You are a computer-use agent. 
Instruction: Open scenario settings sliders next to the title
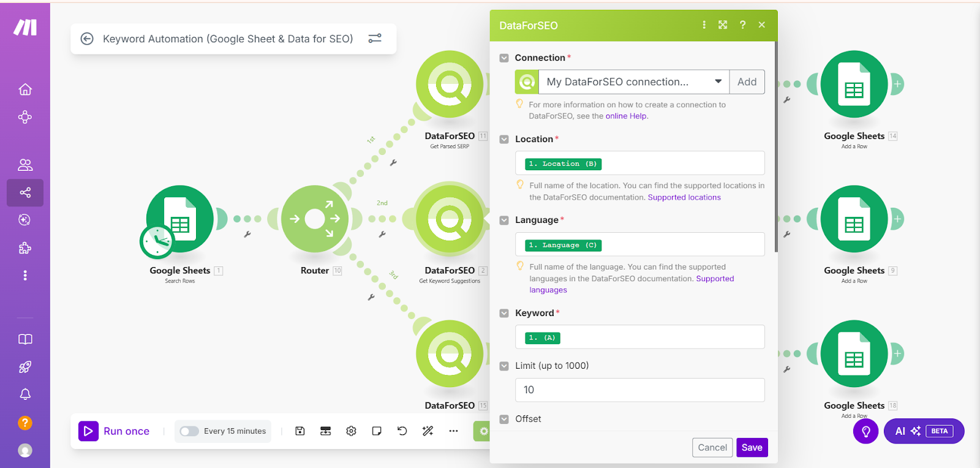[375, 39]
